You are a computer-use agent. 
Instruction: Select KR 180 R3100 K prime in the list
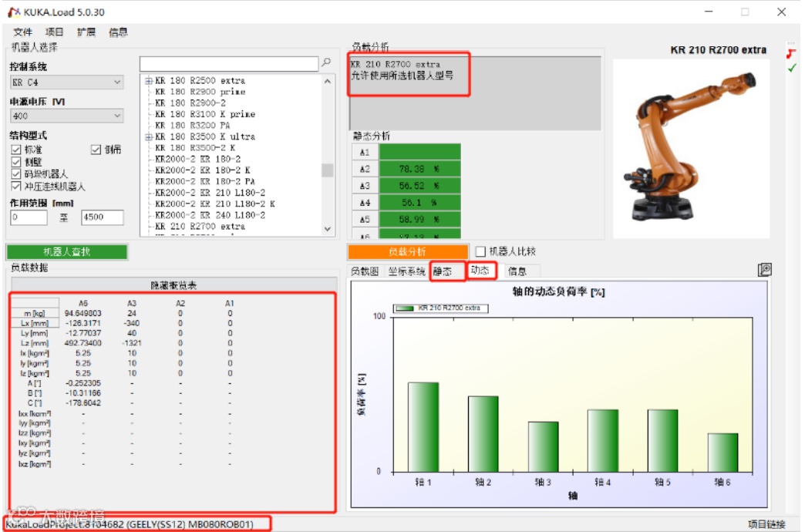tap(205, 114)
